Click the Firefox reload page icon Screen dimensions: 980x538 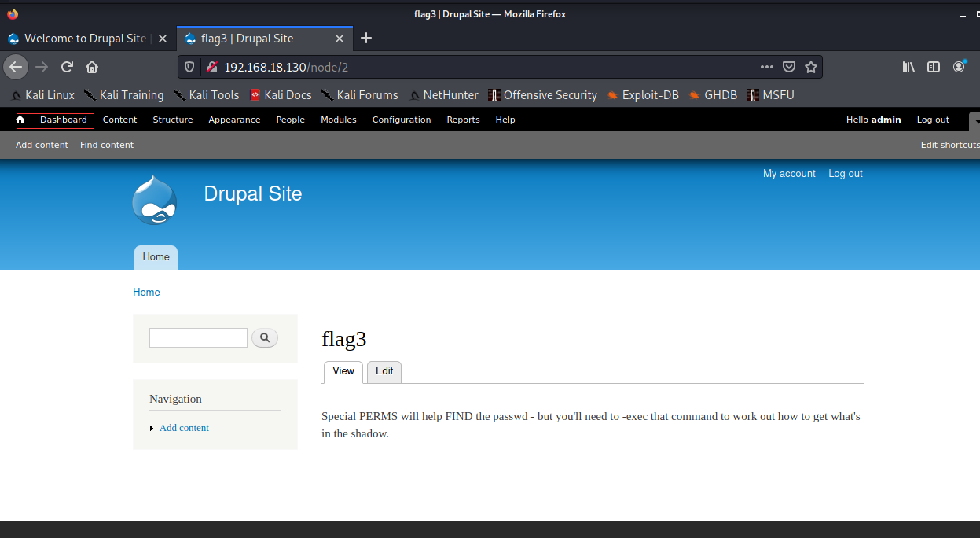[x=68, y=67]
